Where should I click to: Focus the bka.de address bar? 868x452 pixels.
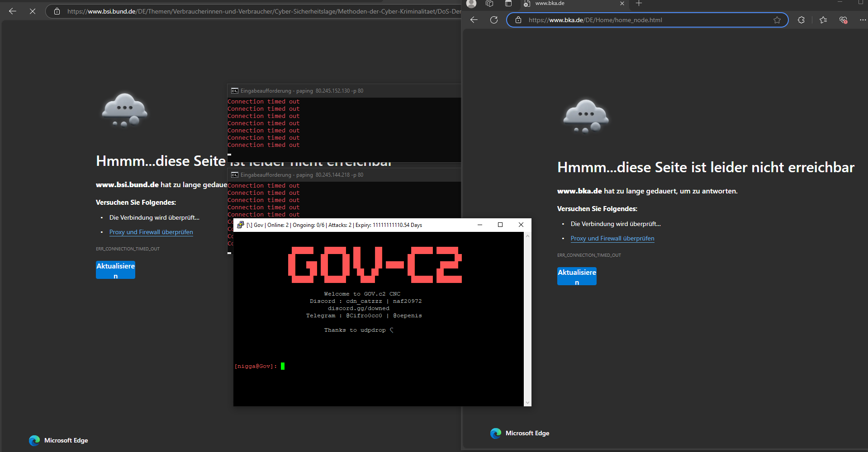[x=647, y=20]
